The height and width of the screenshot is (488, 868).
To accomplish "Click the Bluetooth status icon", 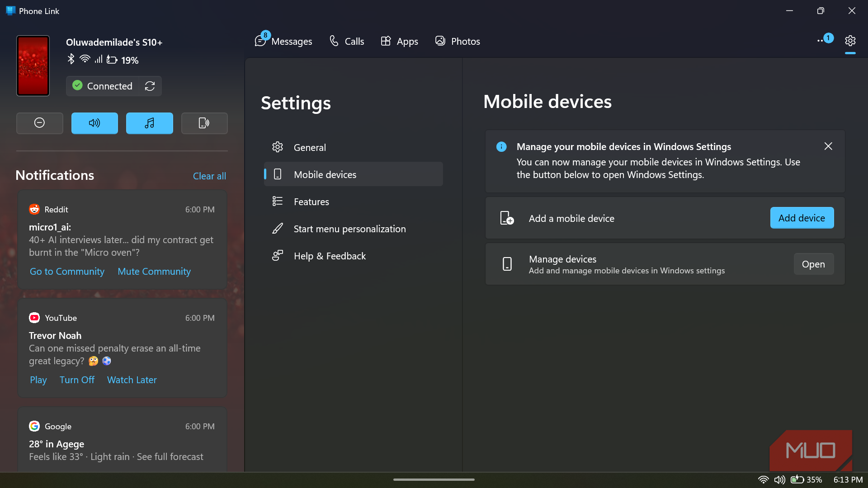I will pos(71,59).
